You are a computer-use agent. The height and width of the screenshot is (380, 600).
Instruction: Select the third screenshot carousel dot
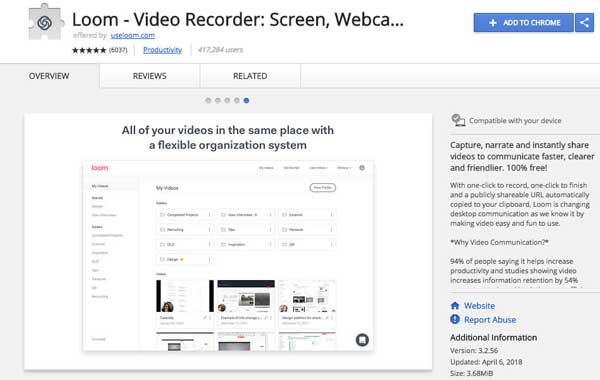click(x=227, y=101)
